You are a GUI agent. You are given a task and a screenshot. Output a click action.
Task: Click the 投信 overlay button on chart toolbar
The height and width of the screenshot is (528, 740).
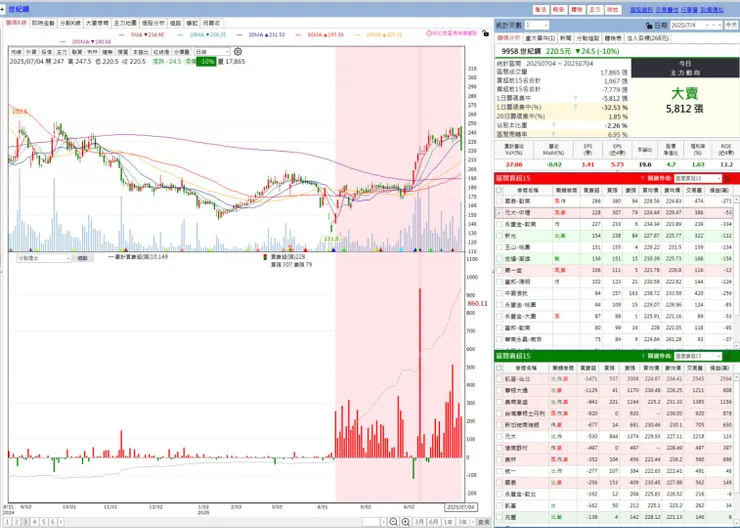(46, 52)
